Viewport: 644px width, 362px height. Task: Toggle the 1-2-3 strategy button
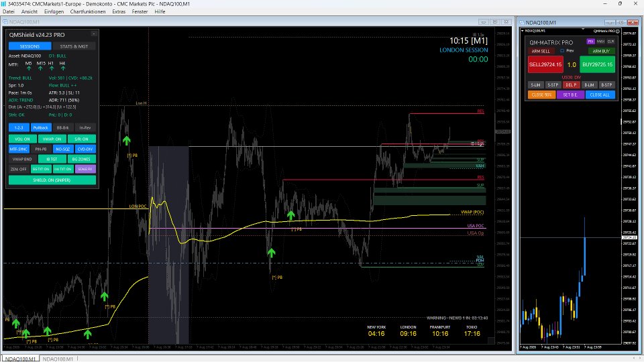[x=19, y=127]
